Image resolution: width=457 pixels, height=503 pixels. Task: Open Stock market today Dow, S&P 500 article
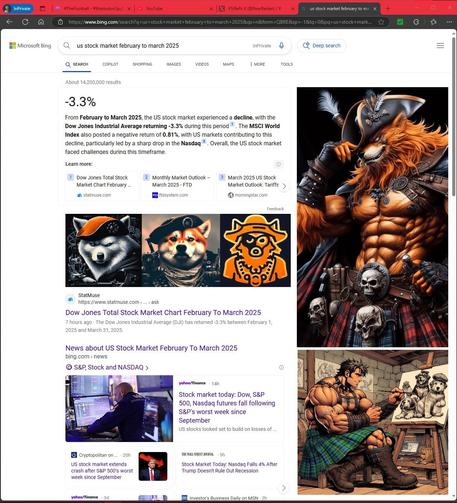point(227,407)
